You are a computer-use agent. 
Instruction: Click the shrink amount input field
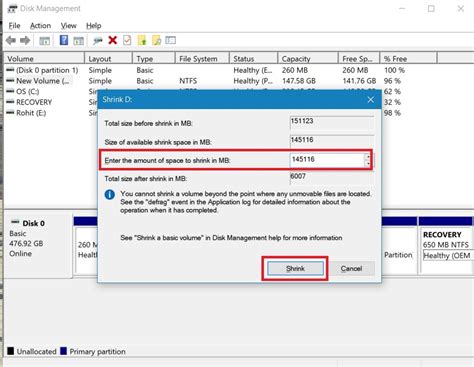pos(327,160)
